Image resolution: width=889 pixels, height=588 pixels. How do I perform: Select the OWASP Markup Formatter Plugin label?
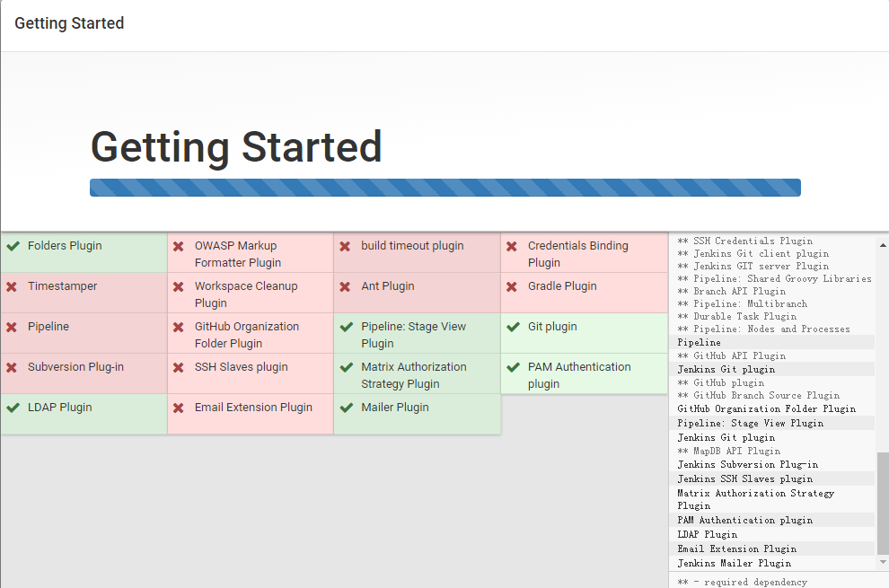click(x=238, y=254)
